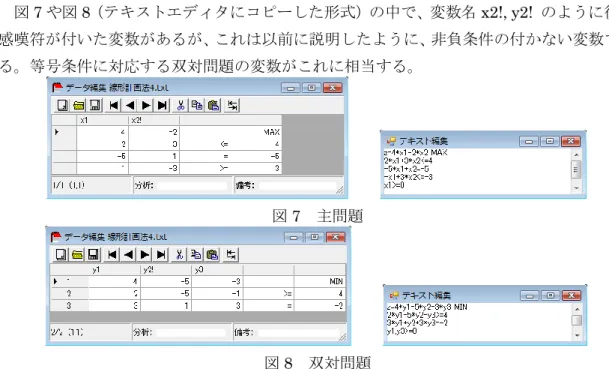The width and height of the screenshot is (609, 369).
Task: Click the Save floppy icon in Figure 7 data editor
Action: pos(95,105)
